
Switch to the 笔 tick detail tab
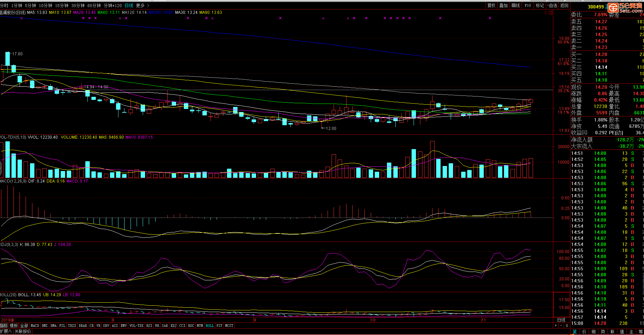[x=575, y=332]
